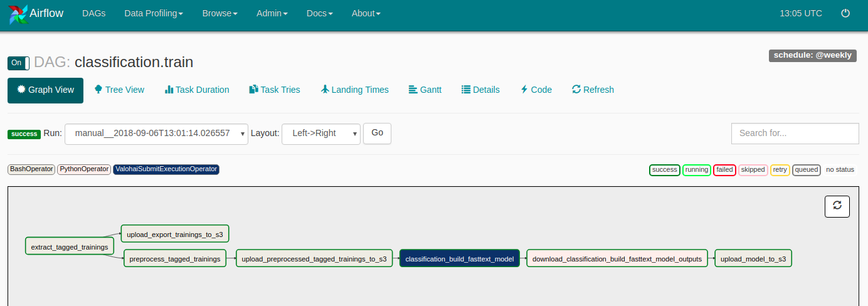The width and height of the screenshot is (868, 306).
Task: Click the Airflow pinwheel logo
Action: click(x=18, y=14)
